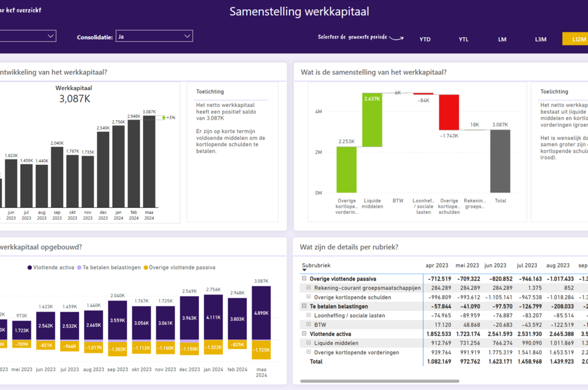
Task: Select the YTD period button
Action: tap(425, 39)
